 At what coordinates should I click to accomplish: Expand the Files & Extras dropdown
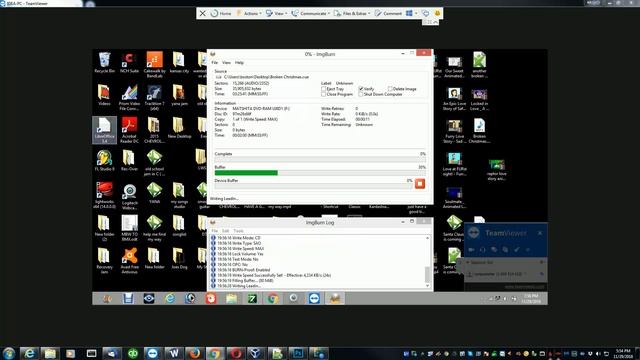tap(352, 13)
